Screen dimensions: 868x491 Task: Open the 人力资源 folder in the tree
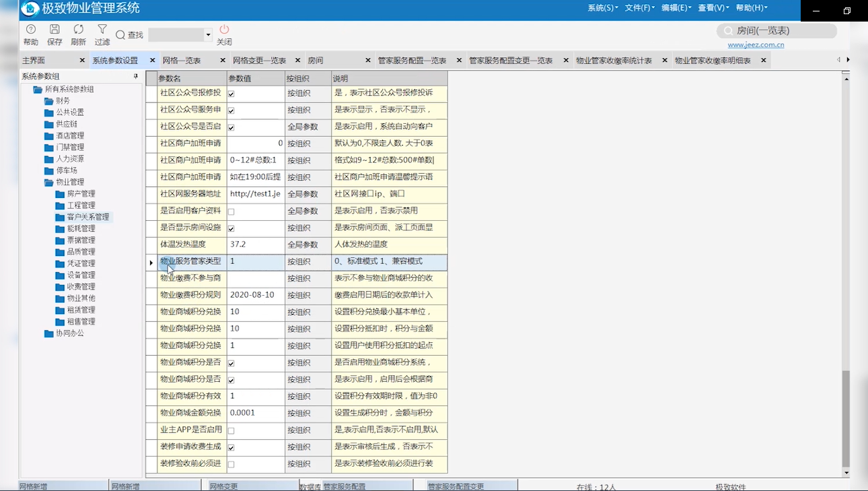(x=64, y=159)
